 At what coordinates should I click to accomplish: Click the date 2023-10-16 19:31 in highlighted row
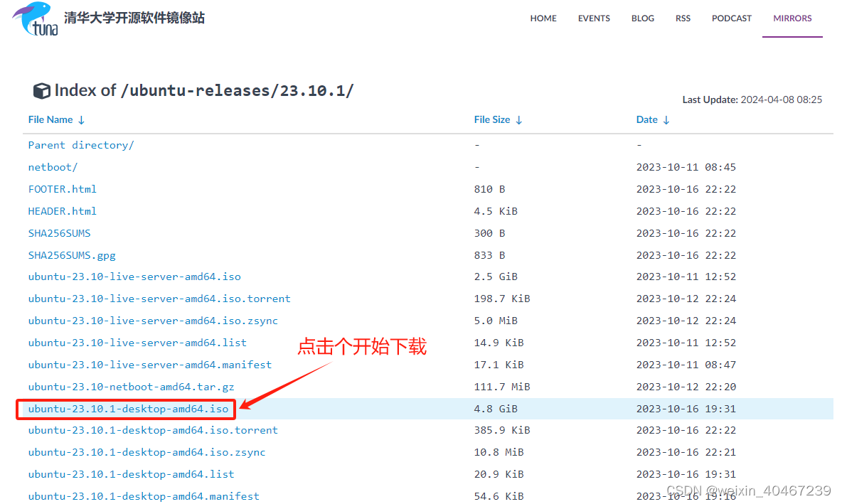686,409
